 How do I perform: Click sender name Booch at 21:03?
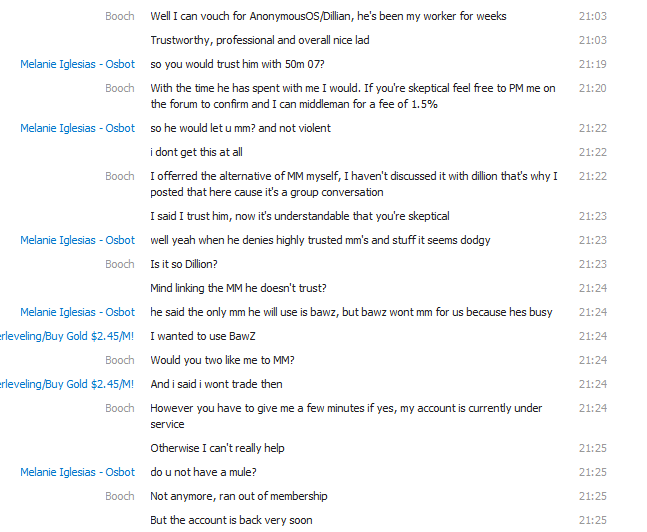click(x=120, y=16)
